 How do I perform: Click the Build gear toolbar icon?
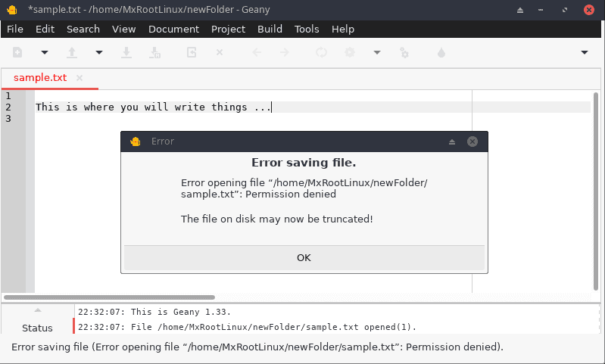[350, 52]
